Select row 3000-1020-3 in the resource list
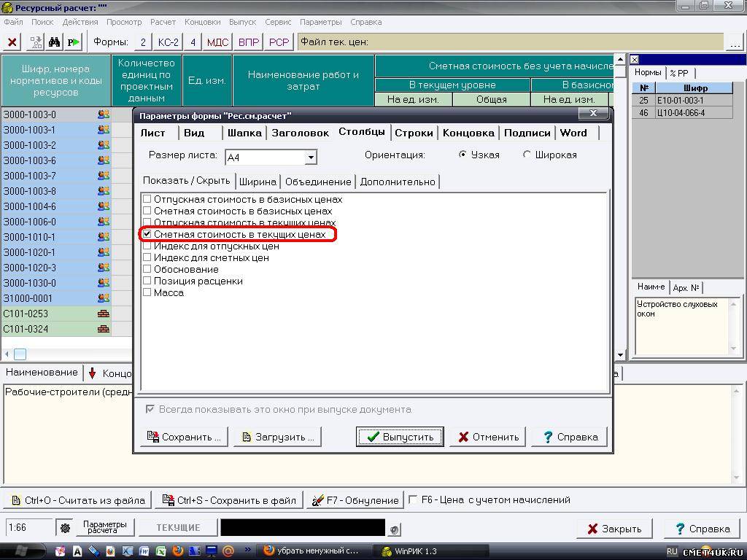This screenshot has width=747, height=560. tap(55, 267)
